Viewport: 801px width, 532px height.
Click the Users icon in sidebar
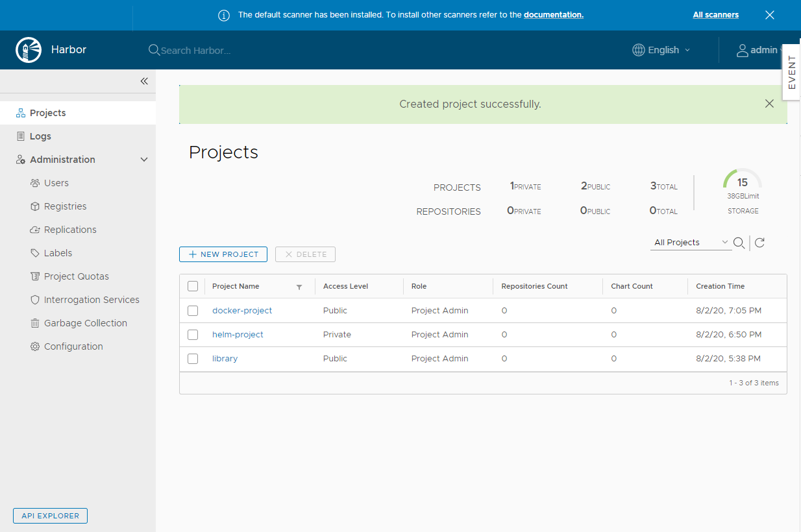[35, 183]
